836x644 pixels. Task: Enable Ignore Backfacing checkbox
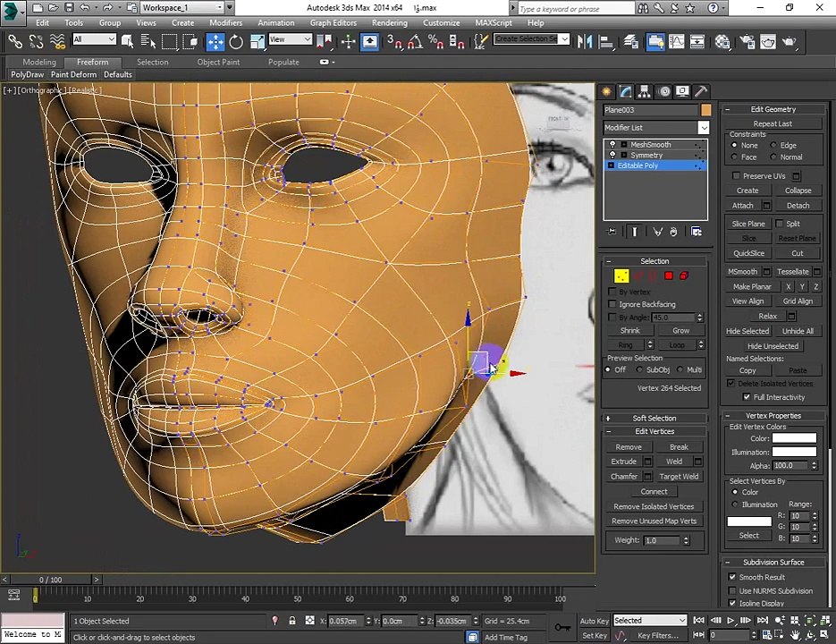[x=612, y=304]
